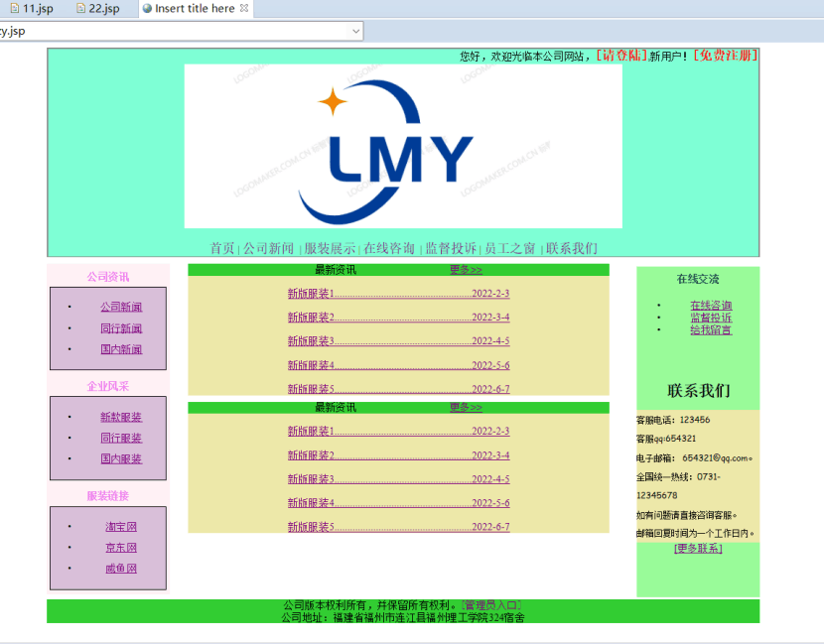Open 监督投诉 in the navigation bar

coord(451,248)
